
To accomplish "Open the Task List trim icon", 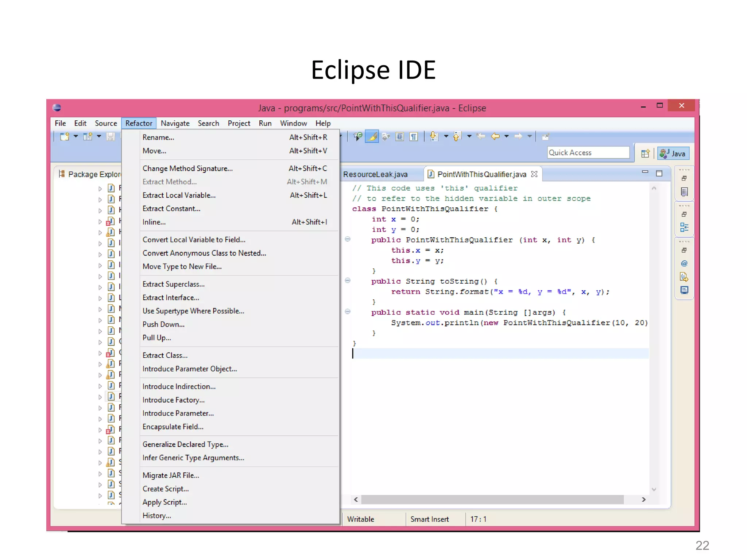I will coord(684,192).
